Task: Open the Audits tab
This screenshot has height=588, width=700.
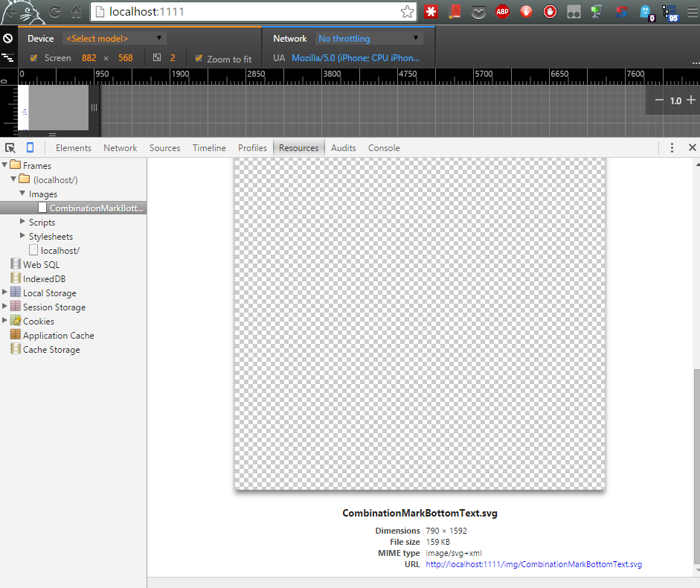Action: click(343, 148)
